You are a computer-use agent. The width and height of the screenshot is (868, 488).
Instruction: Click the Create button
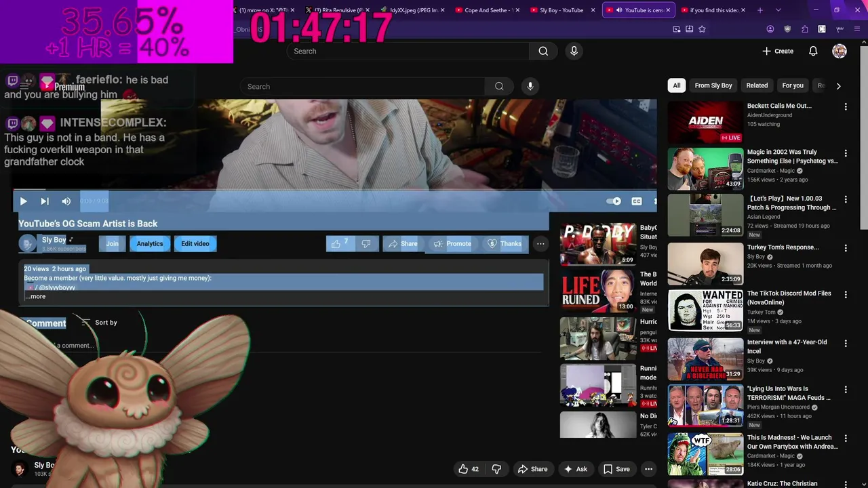[778, 51]
